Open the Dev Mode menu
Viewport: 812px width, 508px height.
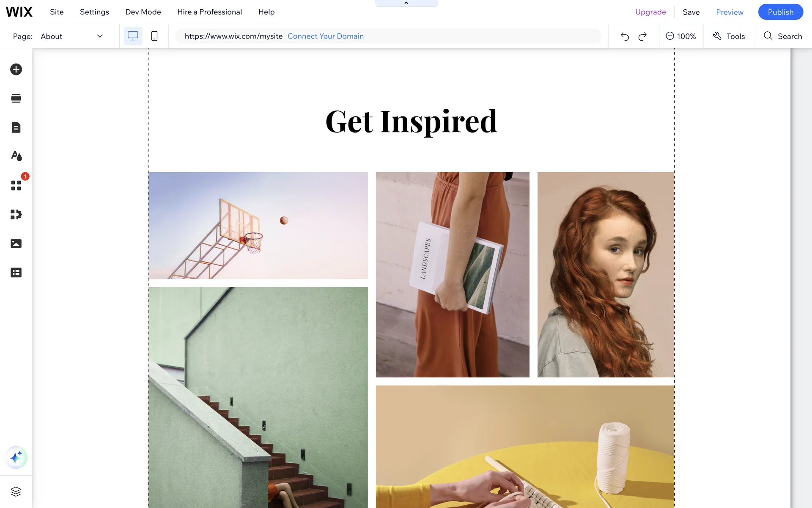[x=143, y=12]
